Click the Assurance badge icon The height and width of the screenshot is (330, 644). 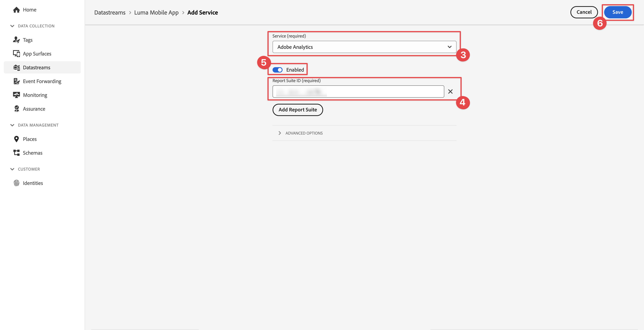pos(16,109)
